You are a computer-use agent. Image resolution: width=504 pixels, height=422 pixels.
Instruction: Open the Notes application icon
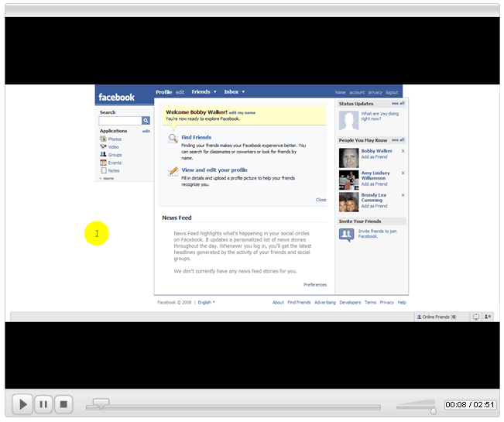(104, 170)
